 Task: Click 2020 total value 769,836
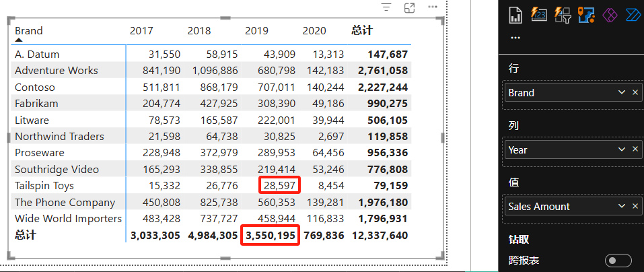pos(325,236)
